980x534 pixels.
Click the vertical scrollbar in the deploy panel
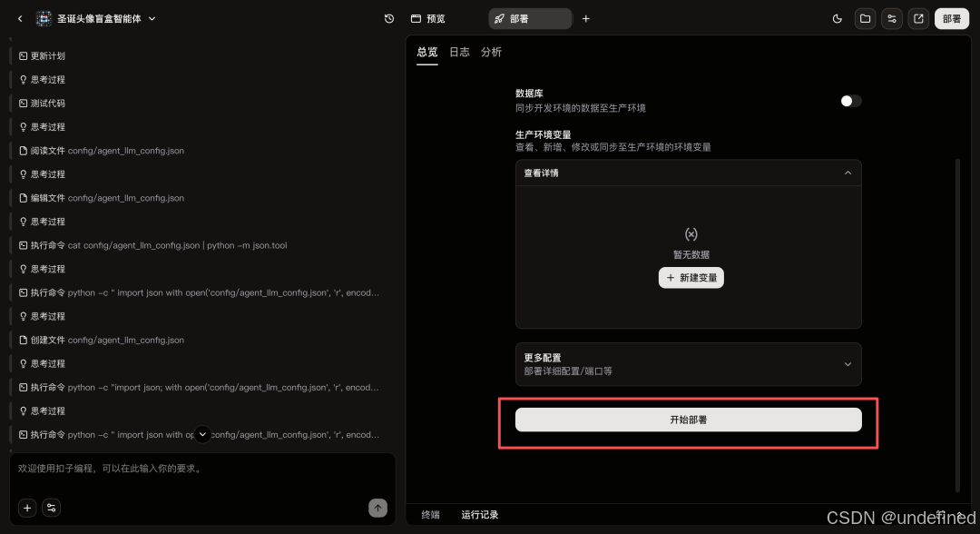click(x=957, y=325)
